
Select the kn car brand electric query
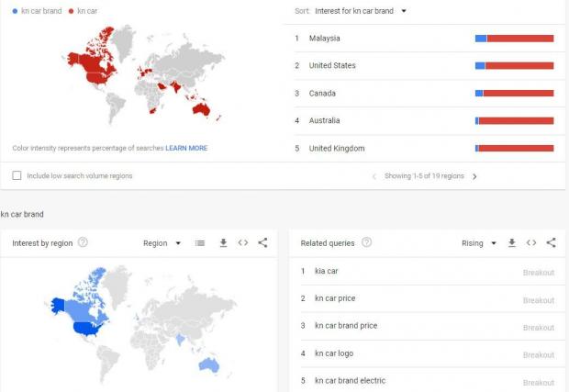pyautogui.click(x=351, y=381)
